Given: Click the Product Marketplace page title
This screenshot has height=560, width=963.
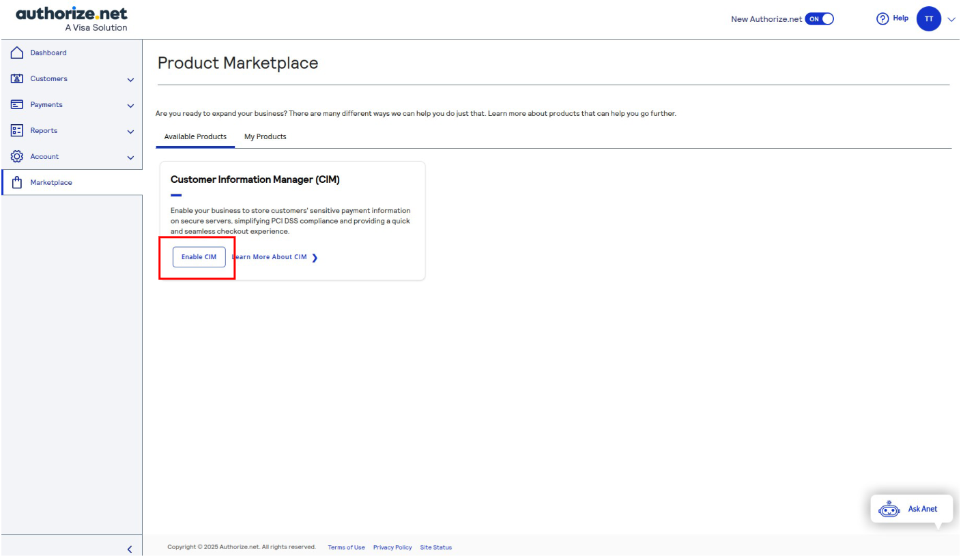Looking at the screenshot, I should (238, 63).
